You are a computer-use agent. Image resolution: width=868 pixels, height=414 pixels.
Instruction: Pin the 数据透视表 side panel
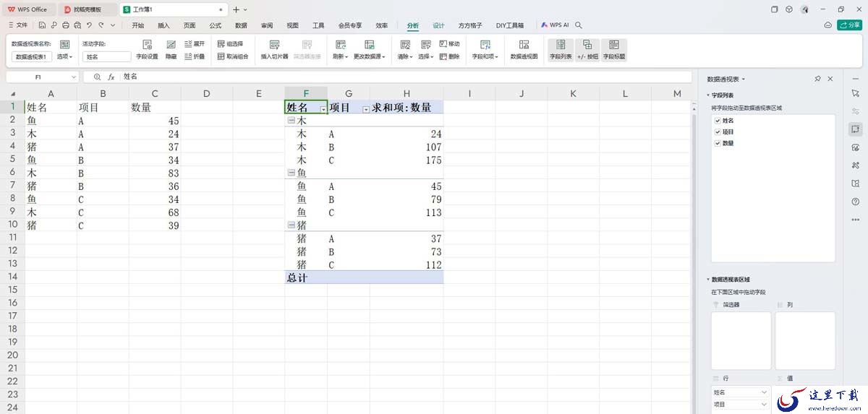[817, 79]
